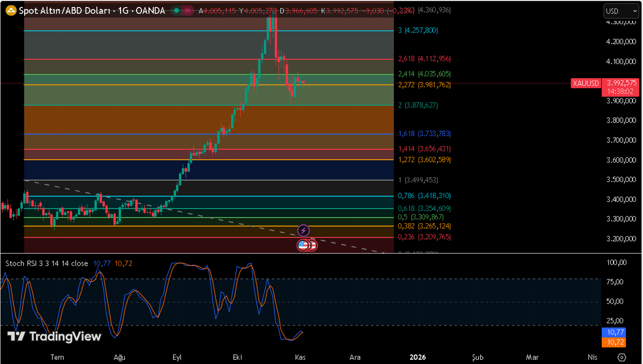Click the 50,00 indicator scale value
This screenshot has height=364, width=643.
[x=616, y=302]
